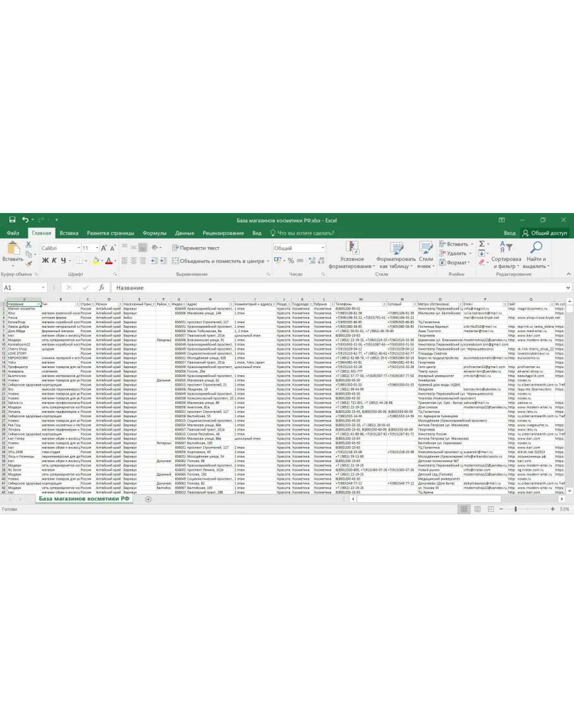Toggle align text right
574x728 pixels.
pos(143,261)
